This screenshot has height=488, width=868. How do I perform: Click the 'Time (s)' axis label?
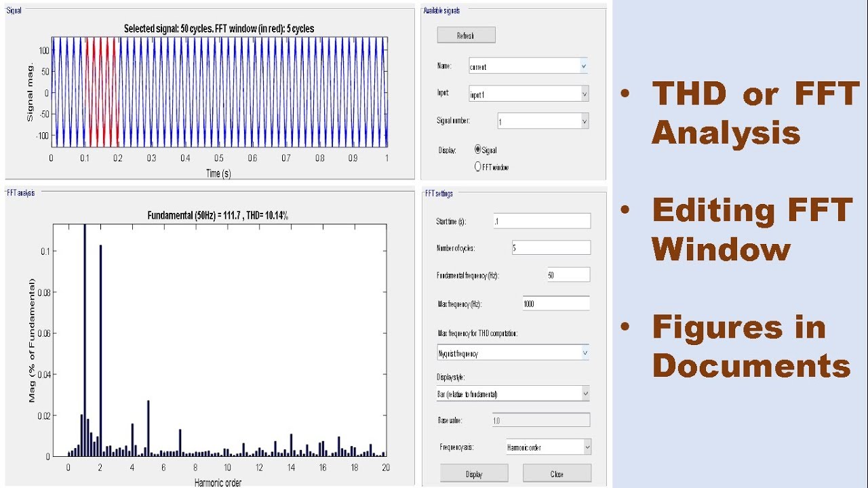(218, 174)
